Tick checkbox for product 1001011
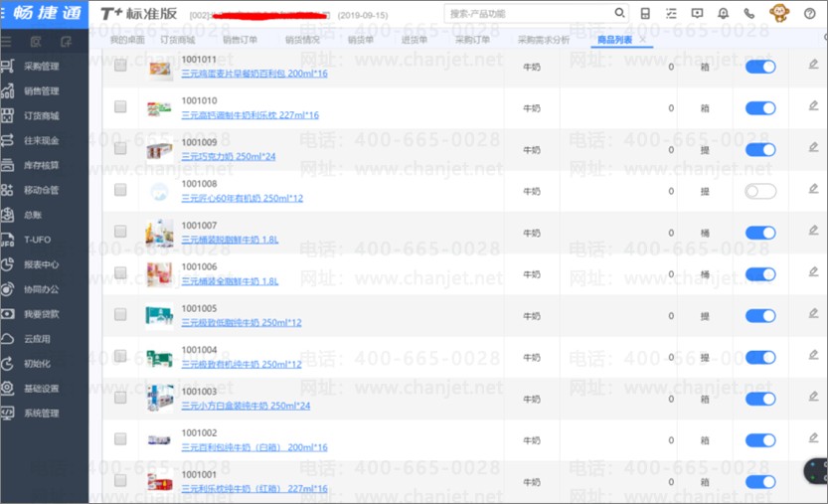Screen dimensions: 828x504 point(120,65)
